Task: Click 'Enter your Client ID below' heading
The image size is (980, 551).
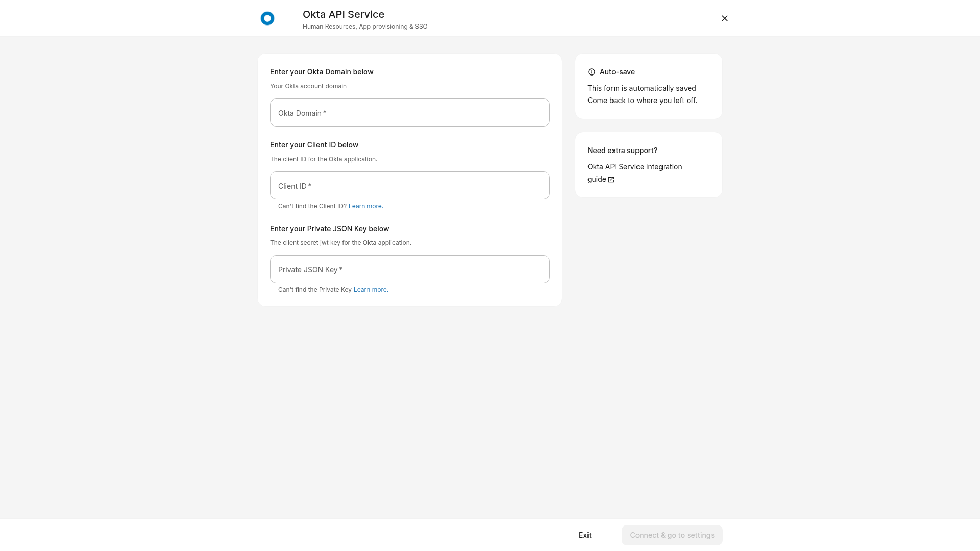Action: point(314,145)
